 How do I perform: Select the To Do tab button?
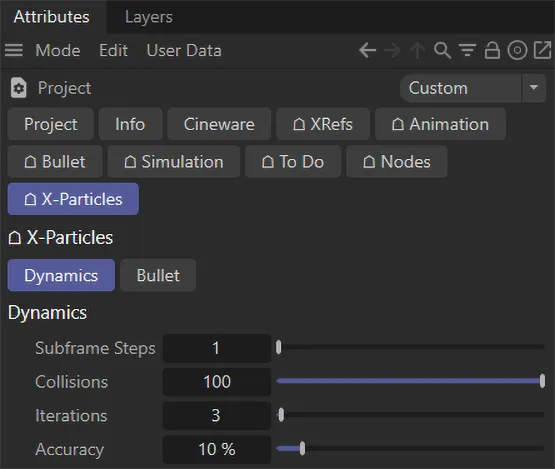pos(293,162)
